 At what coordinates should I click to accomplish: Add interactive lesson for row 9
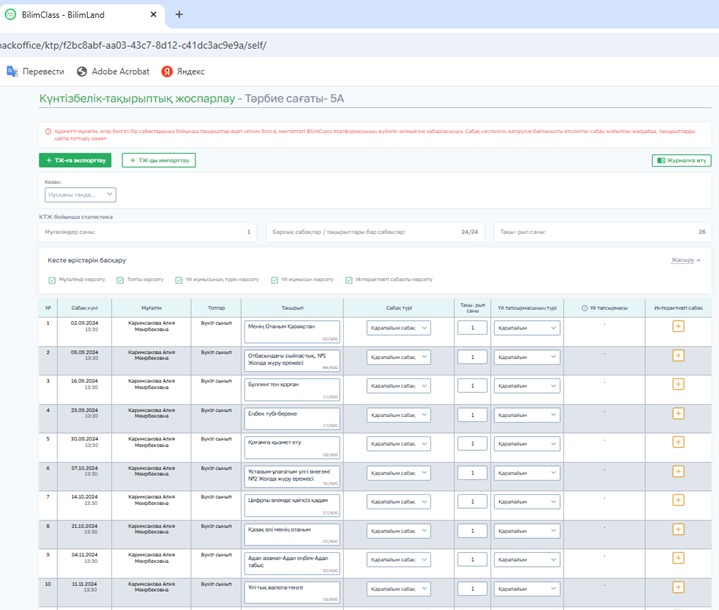(x=678, y=558)
